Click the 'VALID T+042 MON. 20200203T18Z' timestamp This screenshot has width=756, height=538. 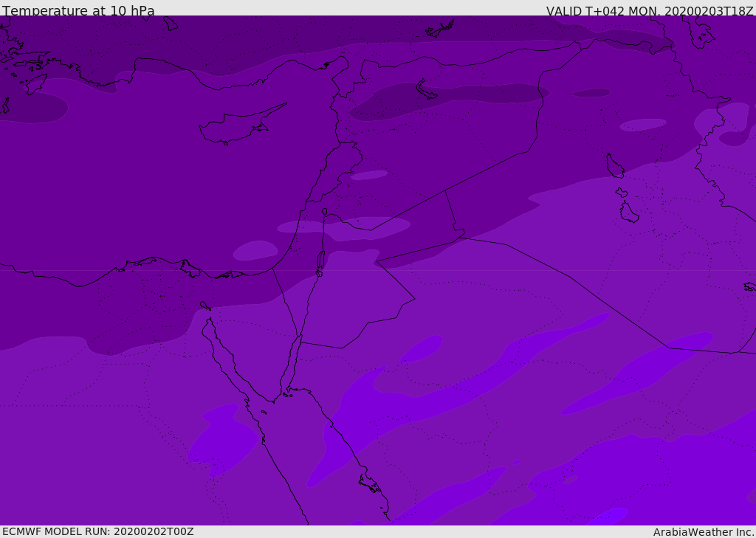point(650,10)
